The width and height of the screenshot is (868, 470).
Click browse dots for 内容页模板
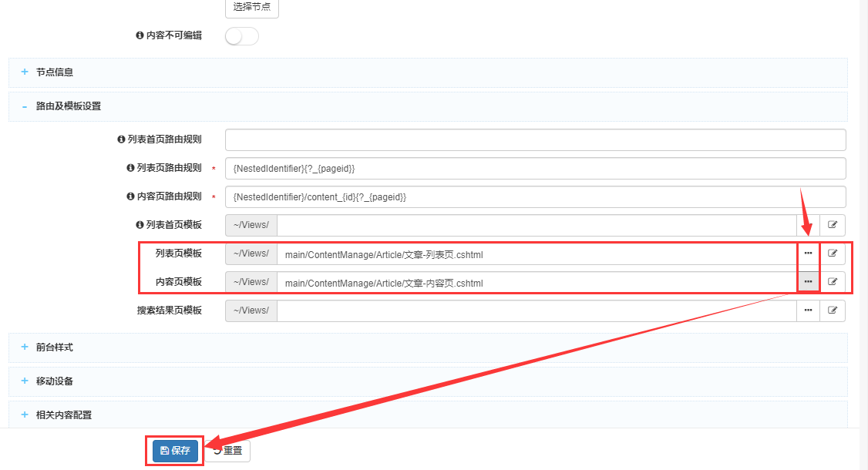pos(808,282)
